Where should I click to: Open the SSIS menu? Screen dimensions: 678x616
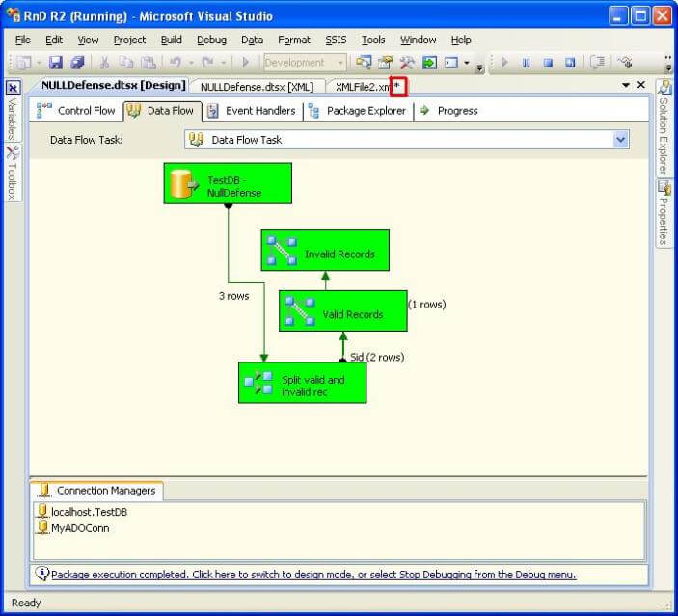(x=336, y=40)
